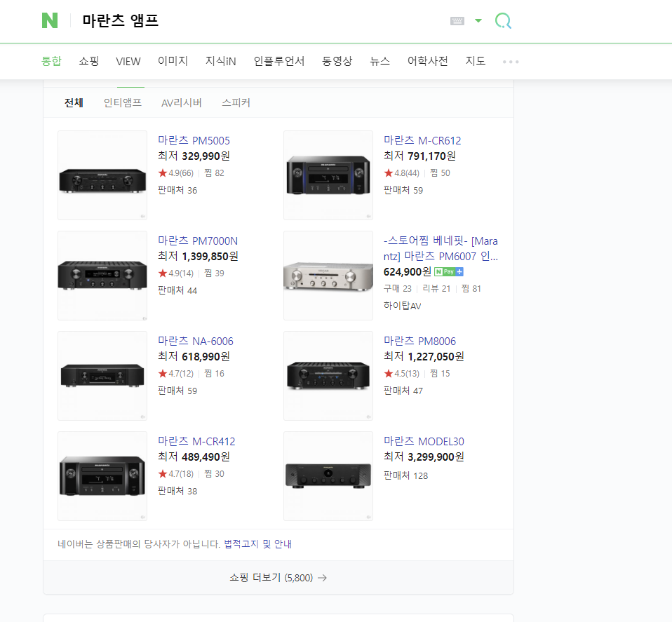The width and height of the screenshot is (672, 622).
Task: Open the VIEW tab
Action: click(128, 61)
